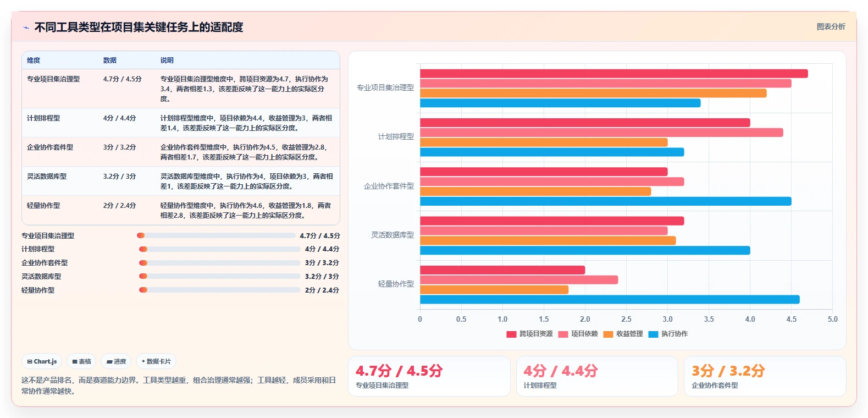Click the chart axis label 灵活数据库型
868x418 pixels.
[x=392, y=235]
